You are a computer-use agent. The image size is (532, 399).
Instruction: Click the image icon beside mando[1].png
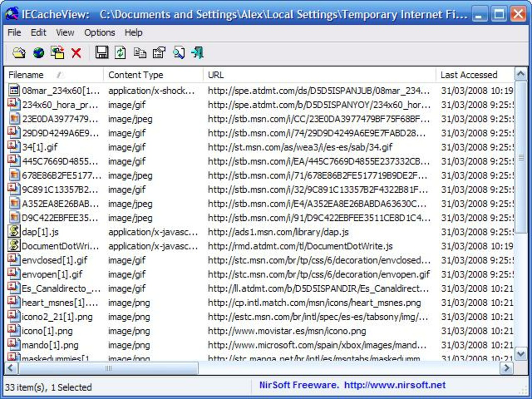coord(13,344)
